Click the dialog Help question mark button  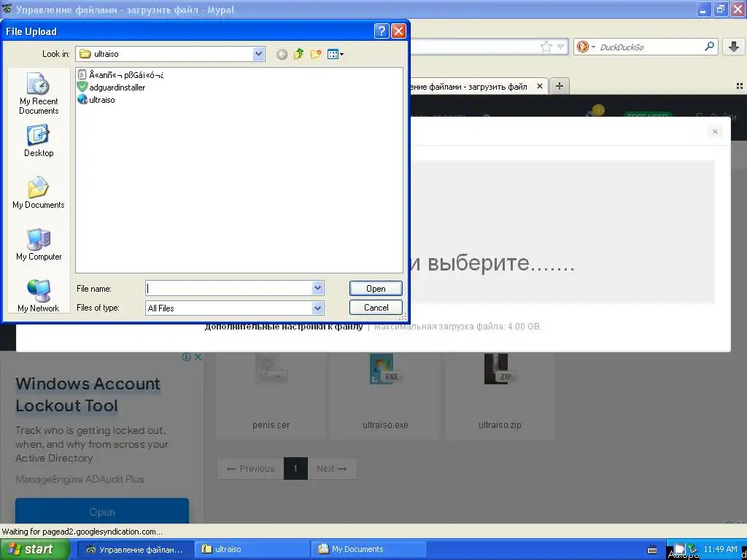click(x=382, y=31)
